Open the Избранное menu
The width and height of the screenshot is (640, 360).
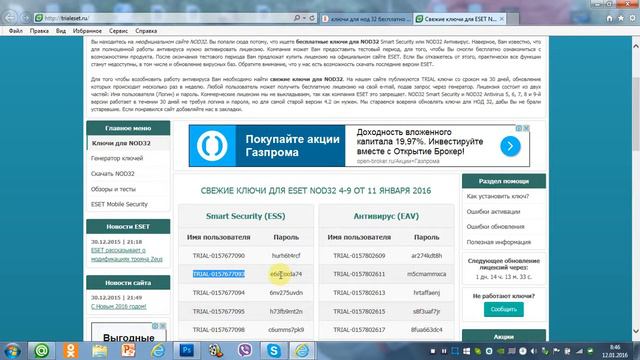(87, 31)
